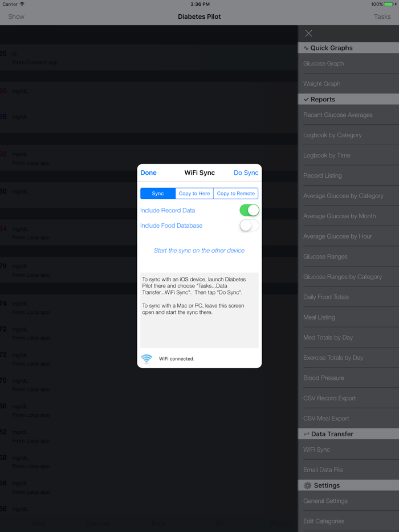This screenshot has height=532, width=399.
Task: Tap Include Record Data label
Action: point(168,210)
